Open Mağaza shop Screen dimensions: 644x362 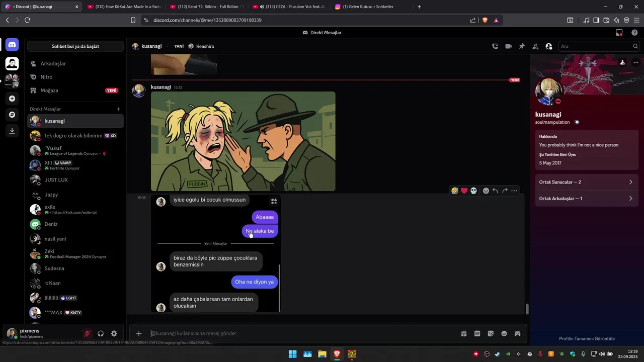tap(75, 90)
